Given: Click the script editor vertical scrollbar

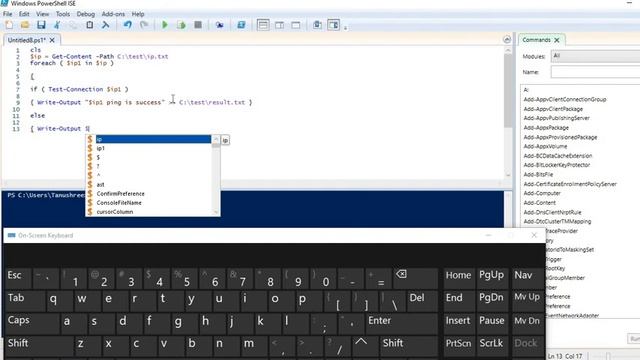Looking at the screenshot, I should click(x=508, y=91).
